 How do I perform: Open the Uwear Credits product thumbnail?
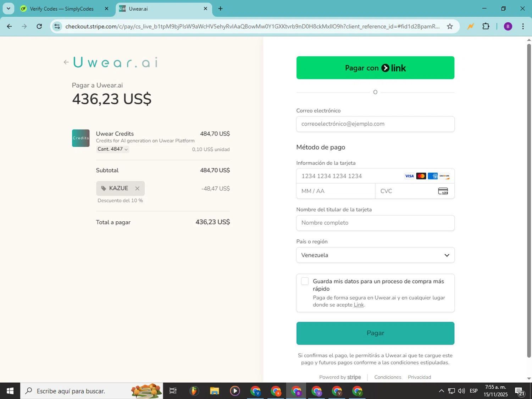point(81,138)
